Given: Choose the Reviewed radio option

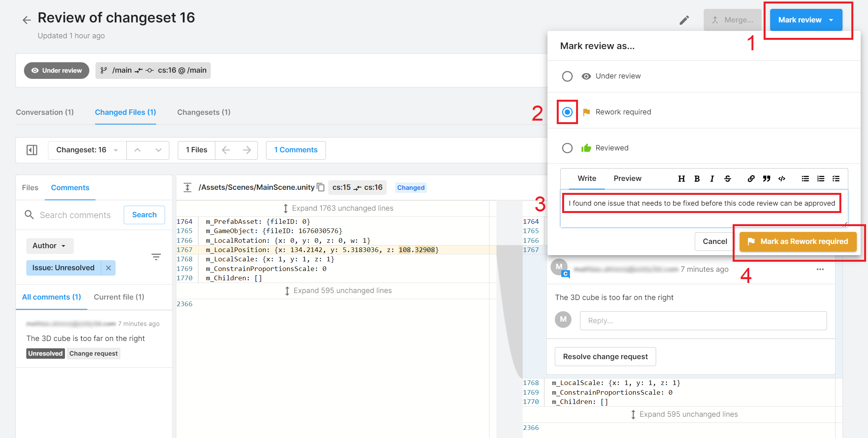Looking at the screenshot, I should [x=567, y=148].
